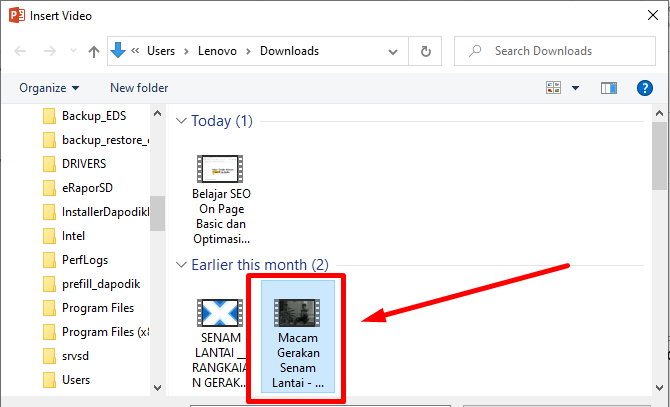670x407 pixels.
Task: Open the blue Help button
Action: (644, 88)
